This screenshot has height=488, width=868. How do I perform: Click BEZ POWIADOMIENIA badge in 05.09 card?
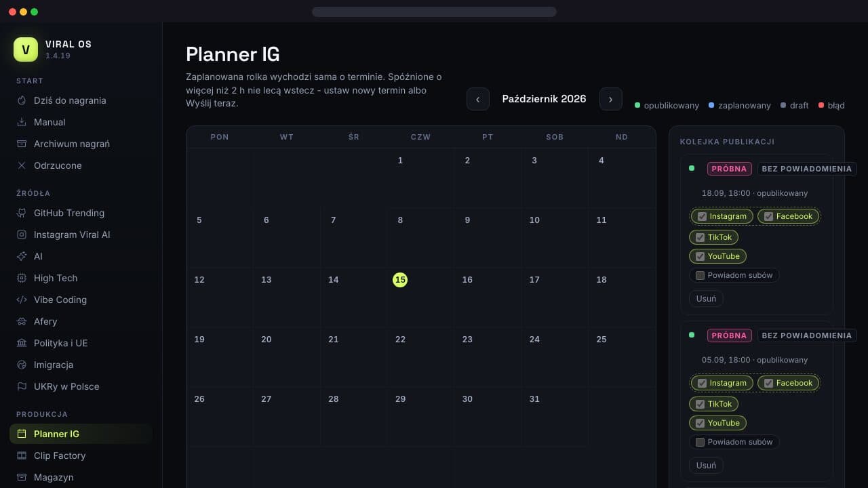807,335
